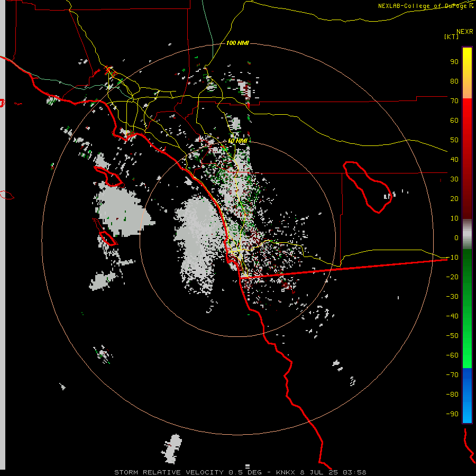Screen dimensions: 476x476
Task: Select the "80" value on the velocity scale
Action: 454,81
